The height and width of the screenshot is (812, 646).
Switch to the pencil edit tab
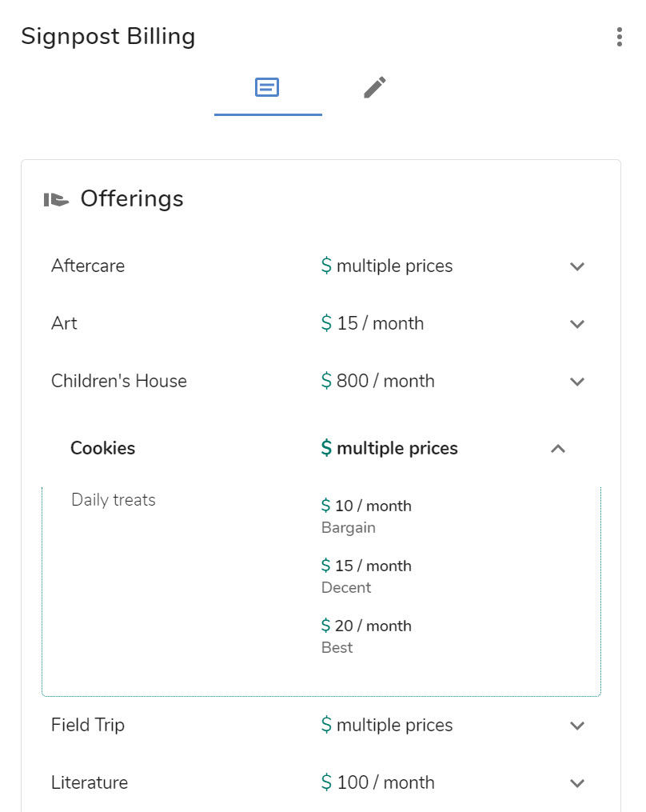click(x=374, y=87)
